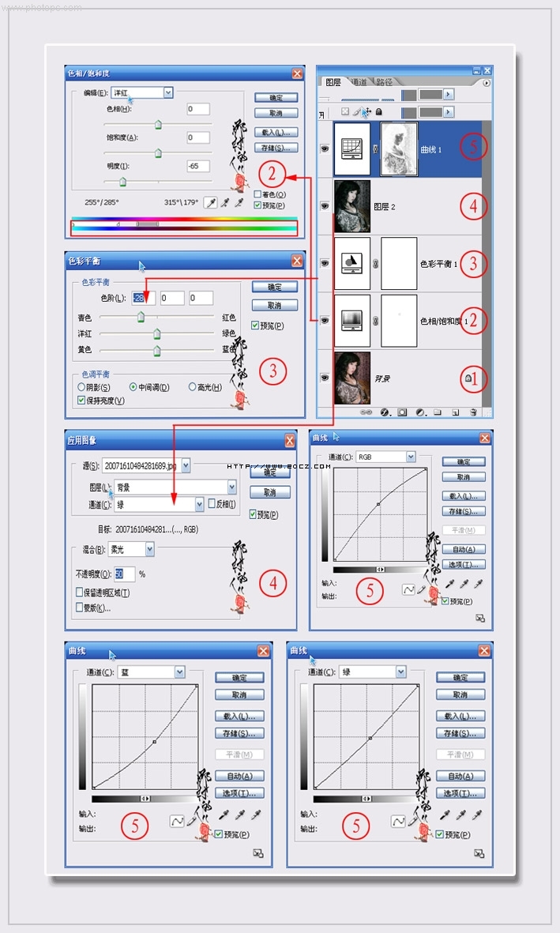Click the delete layer trash icon
Image resolution: width=560 pixels, height=933 pixels.
[473, 412]
